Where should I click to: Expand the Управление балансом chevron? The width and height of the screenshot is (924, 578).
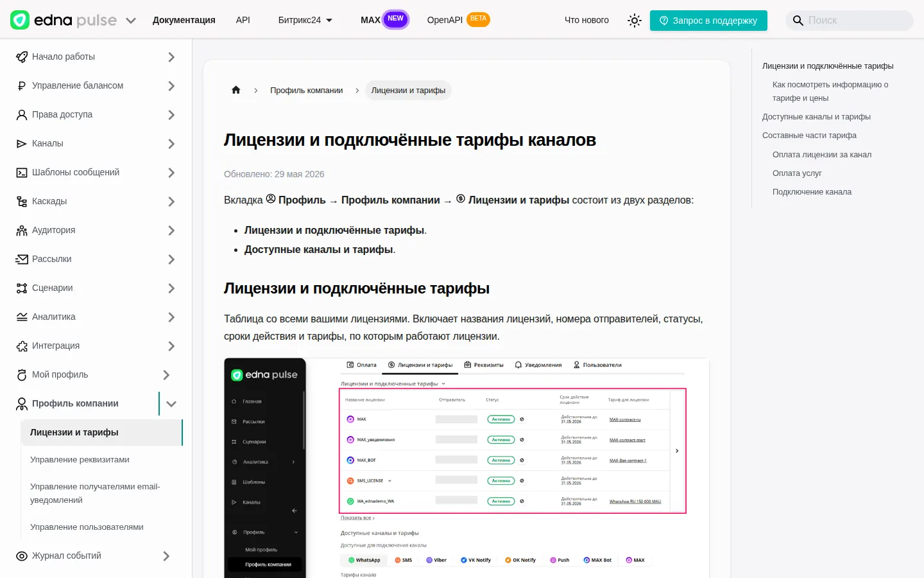click(171, 86)
